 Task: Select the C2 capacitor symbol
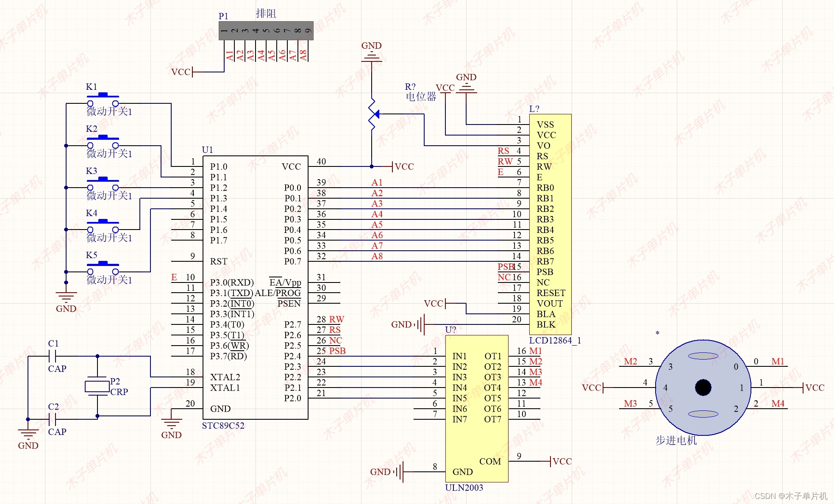(x=53, y=419)
